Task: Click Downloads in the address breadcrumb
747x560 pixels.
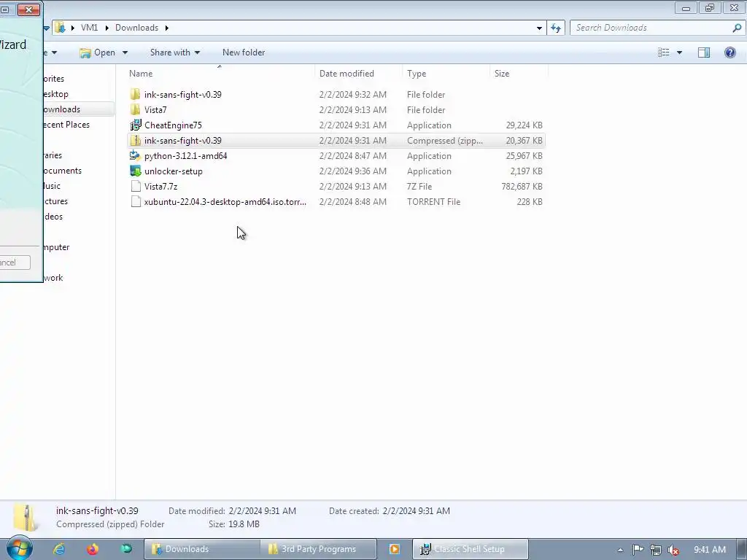Action: click(136, 28)
